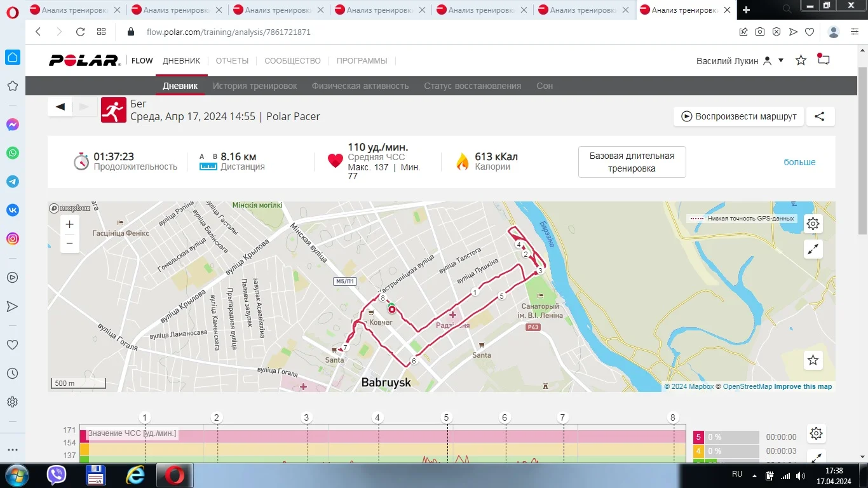Open the Polar notifications icon in the header
868x488 pixels.
(x=824, y=60)
